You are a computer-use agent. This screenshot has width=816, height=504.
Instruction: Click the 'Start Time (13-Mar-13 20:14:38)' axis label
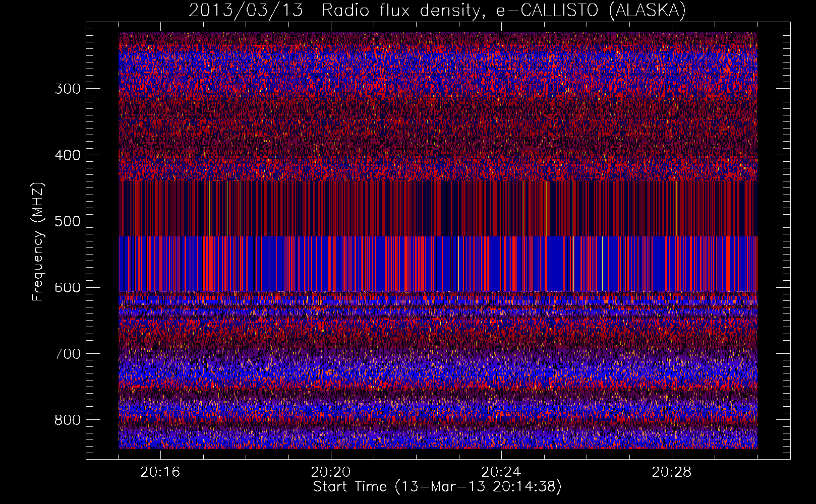(437, 487)
